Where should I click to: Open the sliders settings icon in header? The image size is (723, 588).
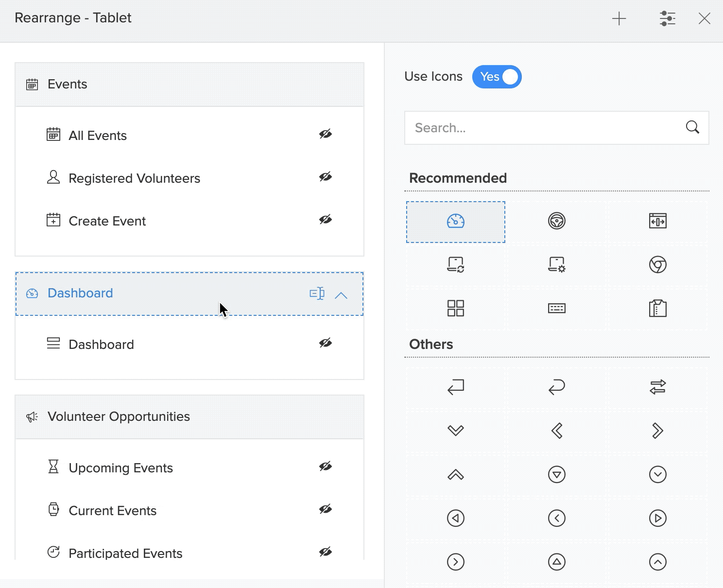point(668,19)
